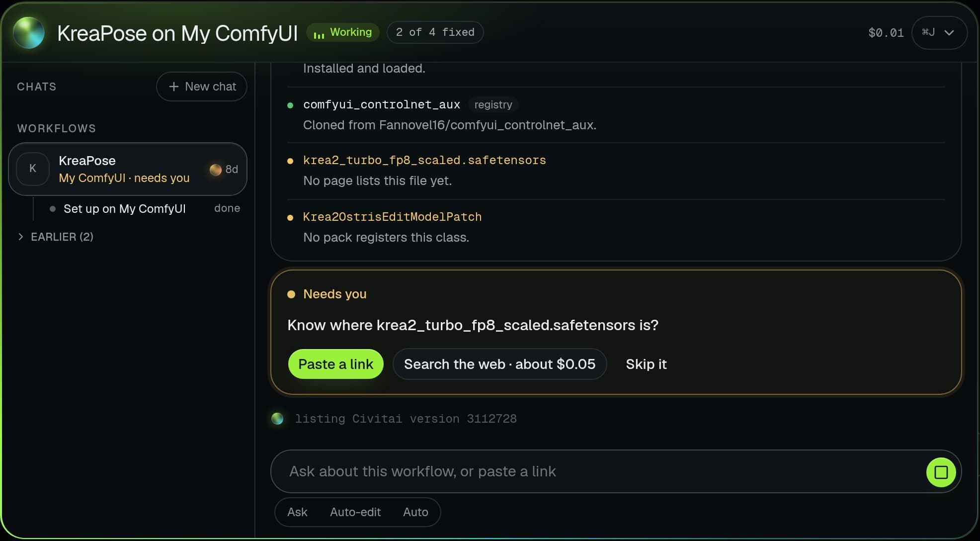Click the Needs you heading
980x541 pixels.
tap(334, 294)
